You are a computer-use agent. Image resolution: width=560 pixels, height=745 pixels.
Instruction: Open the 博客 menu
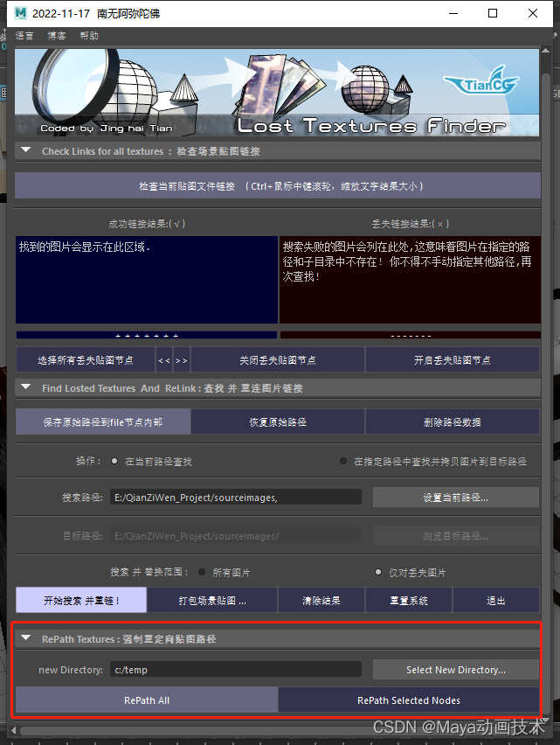coord(57,36)
